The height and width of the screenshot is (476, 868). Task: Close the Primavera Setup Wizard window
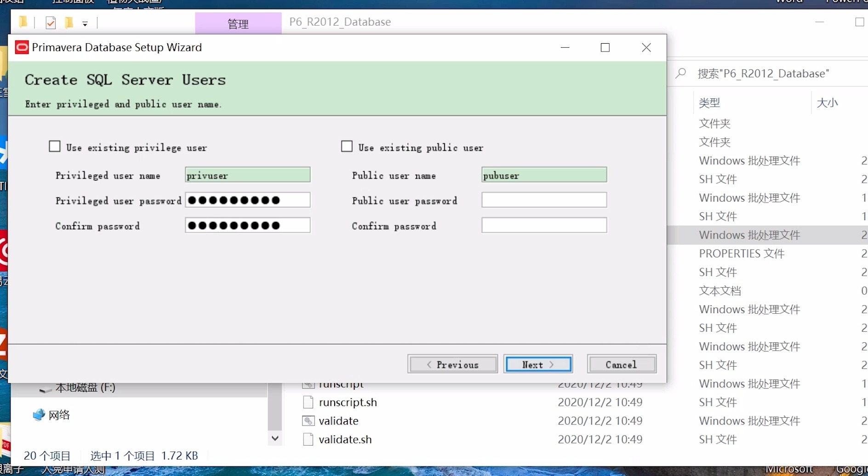(646, 47)
